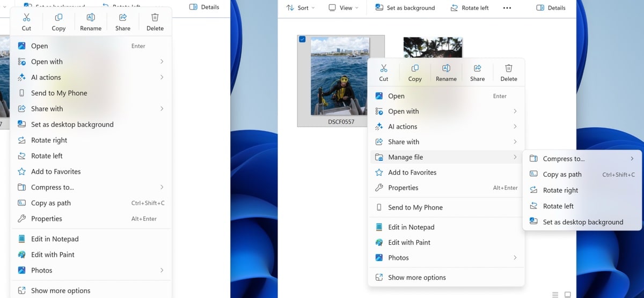Open the View dropdown
This screenshot has width=644, height=298.
(343, 8)
